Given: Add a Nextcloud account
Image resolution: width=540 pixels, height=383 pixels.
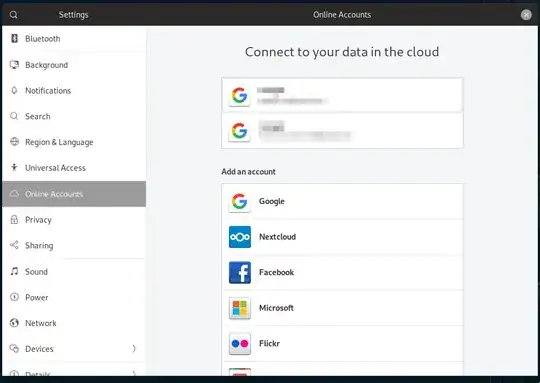Looking at the screenshot, I should (x=342, y=237).
